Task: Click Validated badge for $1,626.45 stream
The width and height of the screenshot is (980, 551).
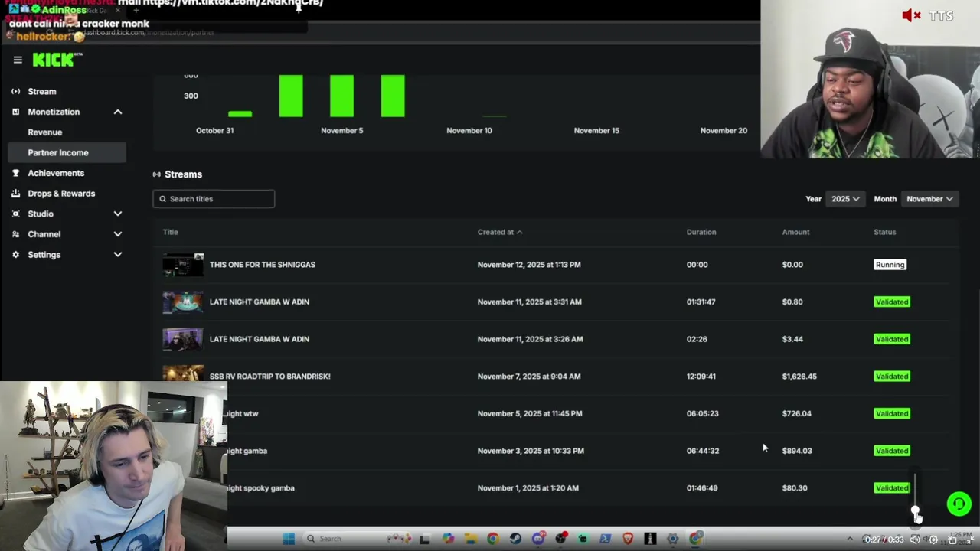Action: (x=892, y=377)
